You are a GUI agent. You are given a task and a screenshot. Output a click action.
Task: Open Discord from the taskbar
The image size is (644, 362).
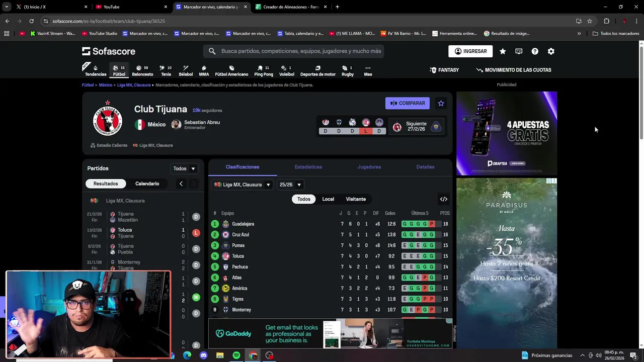click(x=203, y=355)
